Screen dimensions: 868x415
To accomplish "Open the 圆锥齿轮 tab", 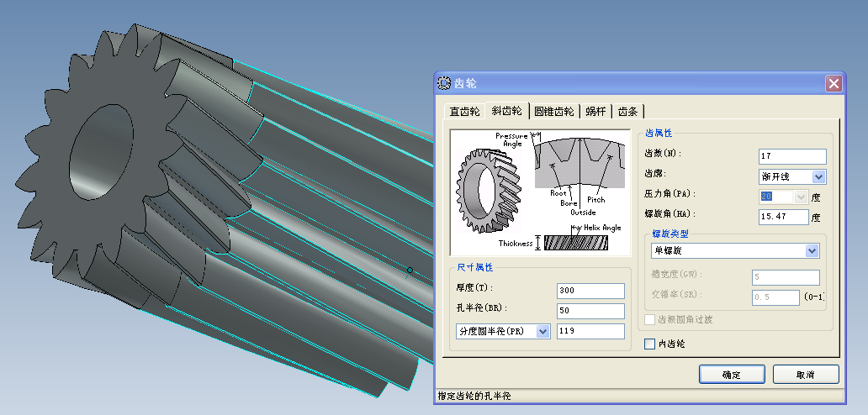I will pos(554,111).
